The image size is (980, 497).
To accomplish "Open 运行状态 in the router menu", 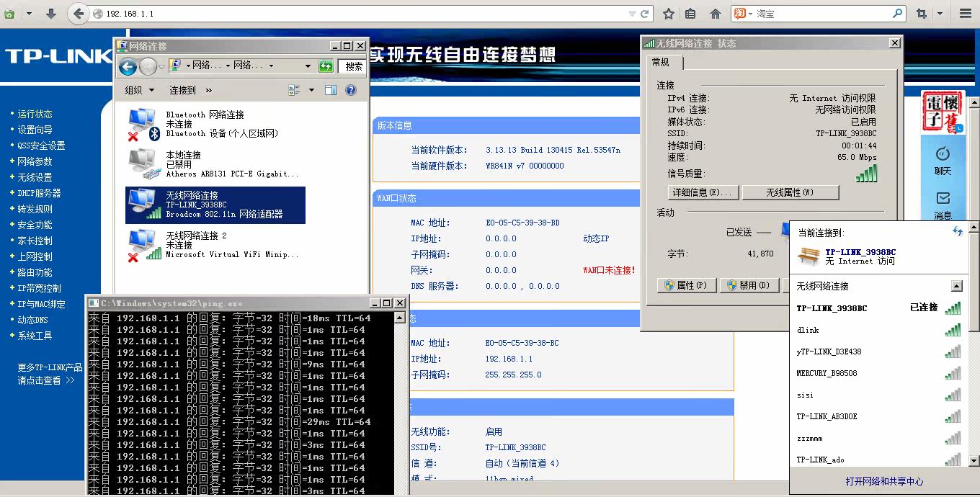I will pyautogui.click(x=35, y=114).
